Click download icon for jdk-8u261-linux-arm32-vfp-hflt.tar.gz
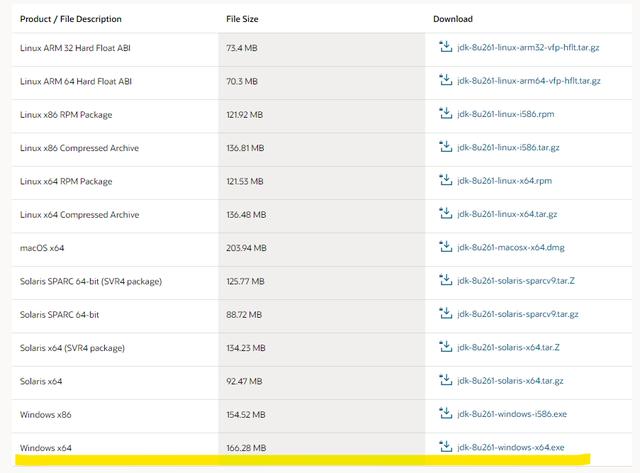This screenshot has width=640, height=473. (445, 47)
